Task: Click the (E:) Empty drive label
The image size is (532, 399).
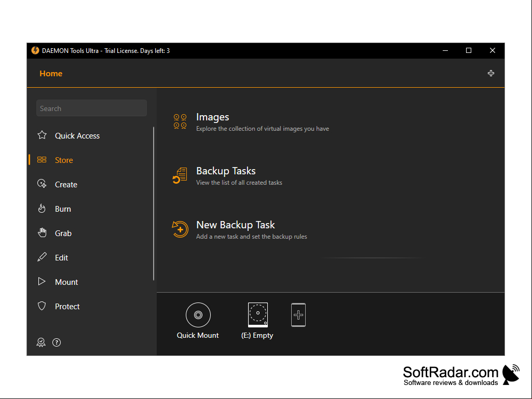Action: click(x=257, y=336)
